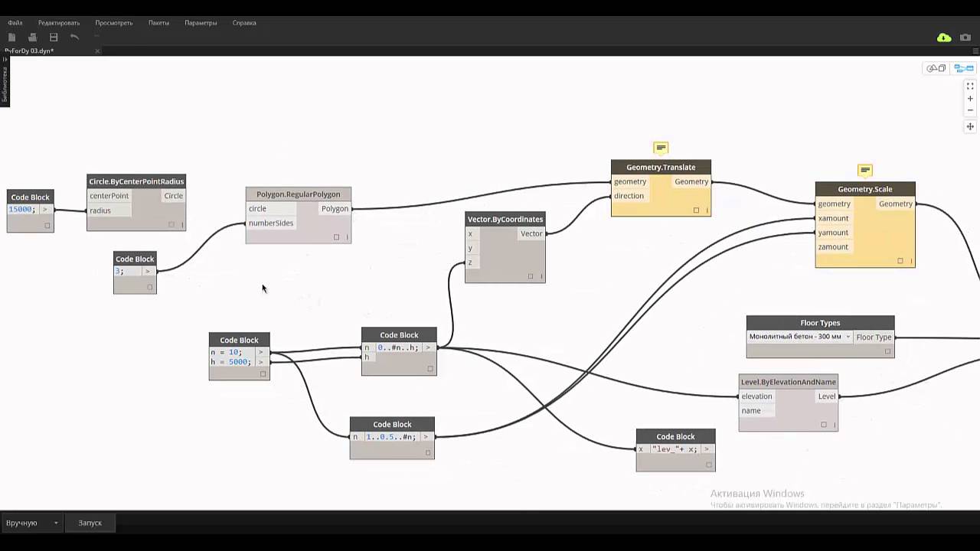
Task: Expand the Библиотека library sidebar arrow
Action: 5,59
